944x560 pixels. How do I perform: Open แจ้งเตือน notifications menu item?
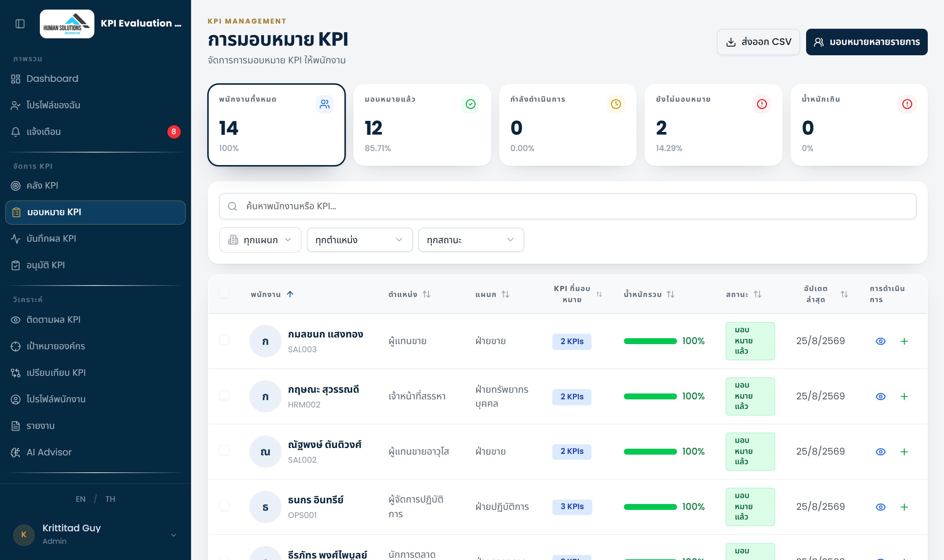pos(95,132)
